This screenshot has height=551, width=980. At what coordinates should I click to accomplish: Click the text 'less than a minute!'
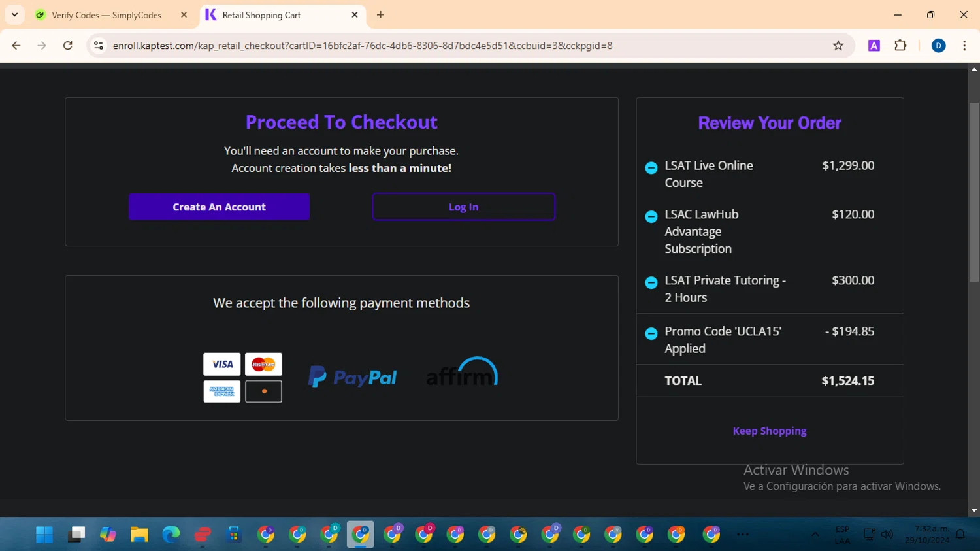pyautogui.click(x=400, y=168)
